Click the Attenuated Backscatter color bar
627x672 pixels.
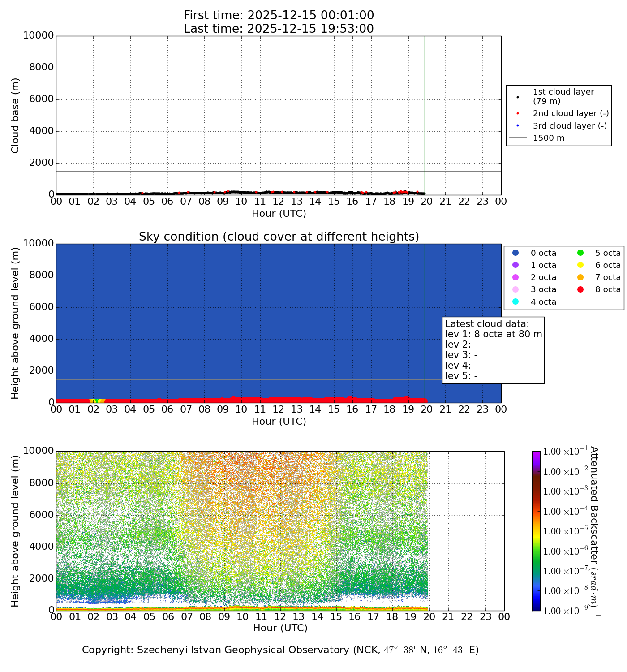click(x=536, y=531)
